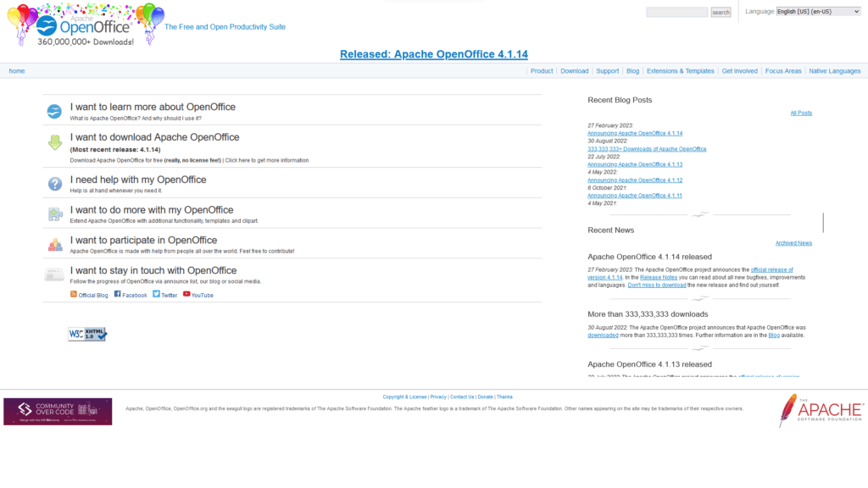Screen dimensions: 868x488
Task: Open Announcing Apache OpenOffice 4.1.11 blog post
Action: [x=635, y=196]
